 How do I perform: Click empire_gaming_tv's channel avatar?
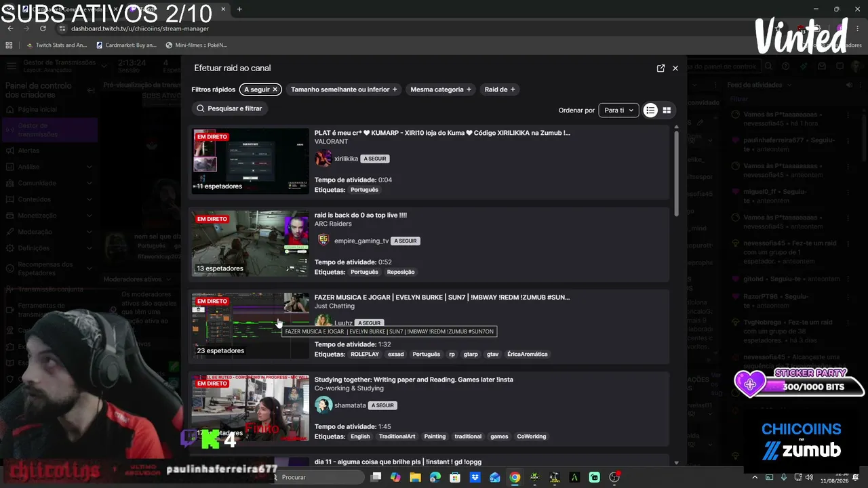323,241
